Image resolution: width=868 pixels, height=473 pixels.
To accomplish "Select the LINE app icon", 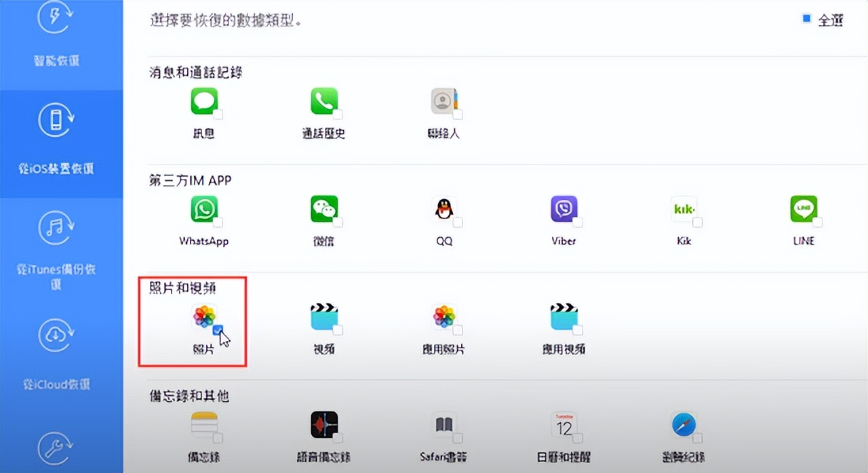I will [804, 209].
